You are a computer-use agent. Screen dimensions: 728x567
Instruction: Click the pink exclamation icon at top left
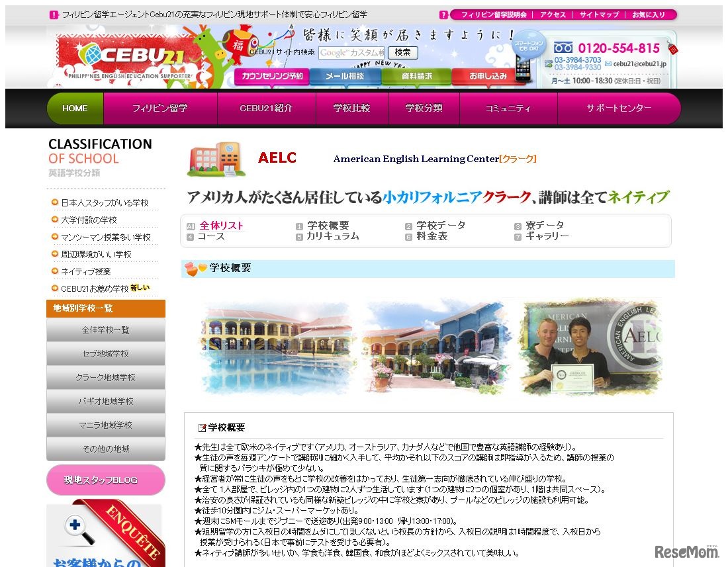point(54,15)
